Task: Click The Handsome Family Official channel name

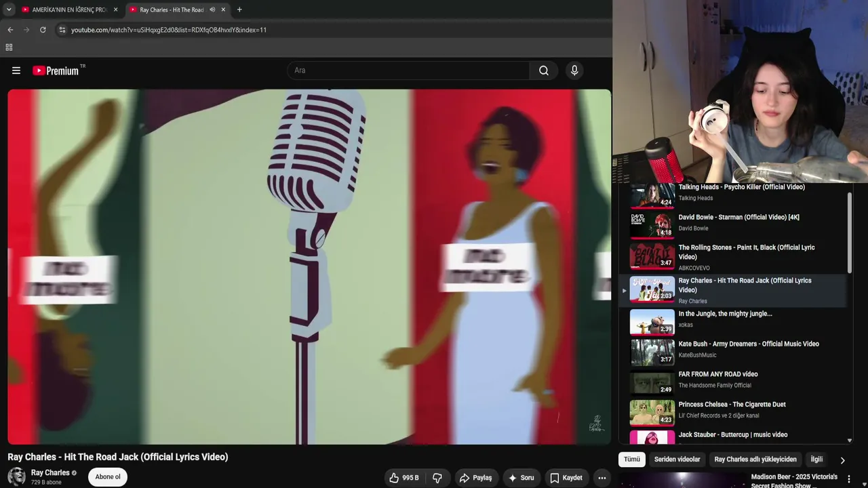Action: (715, 386)
